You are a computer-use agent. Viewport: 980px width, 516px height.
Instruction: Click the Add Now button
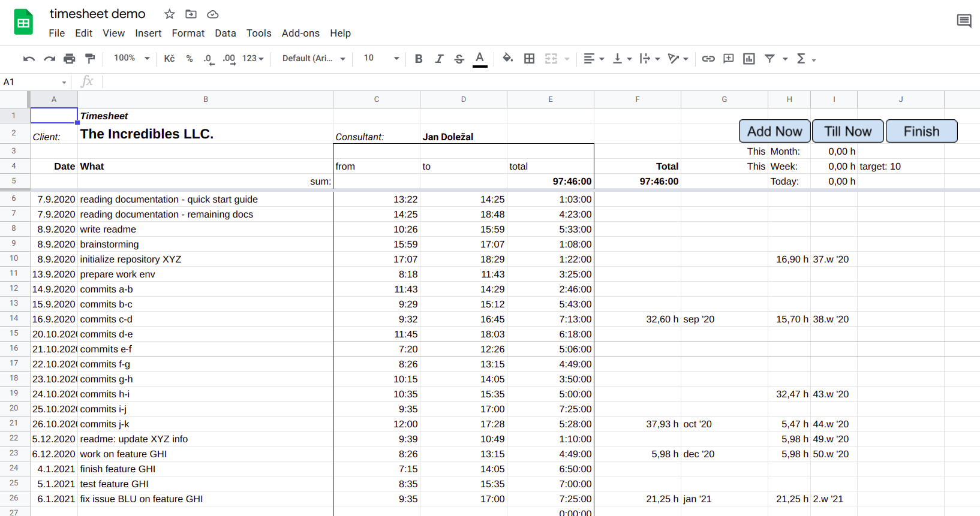point(775,131)
